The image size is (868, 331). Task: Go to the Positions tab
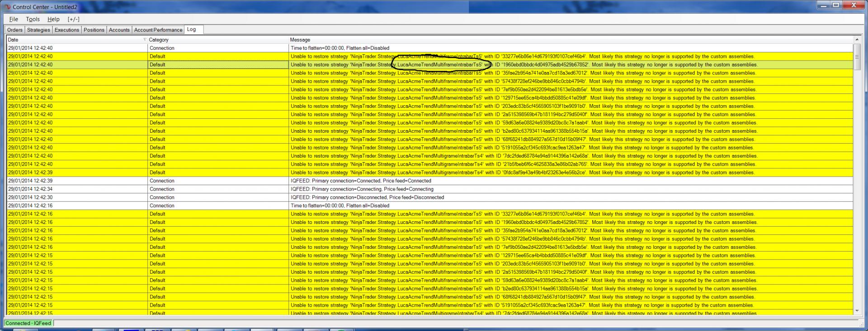[x=94, y=30]
